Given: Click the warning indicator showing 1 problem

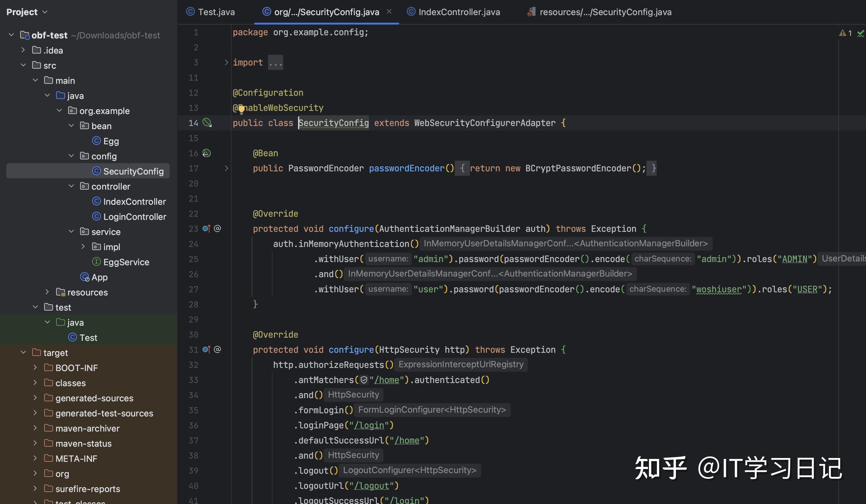Looking at the screenshot, I should [846, 33].
